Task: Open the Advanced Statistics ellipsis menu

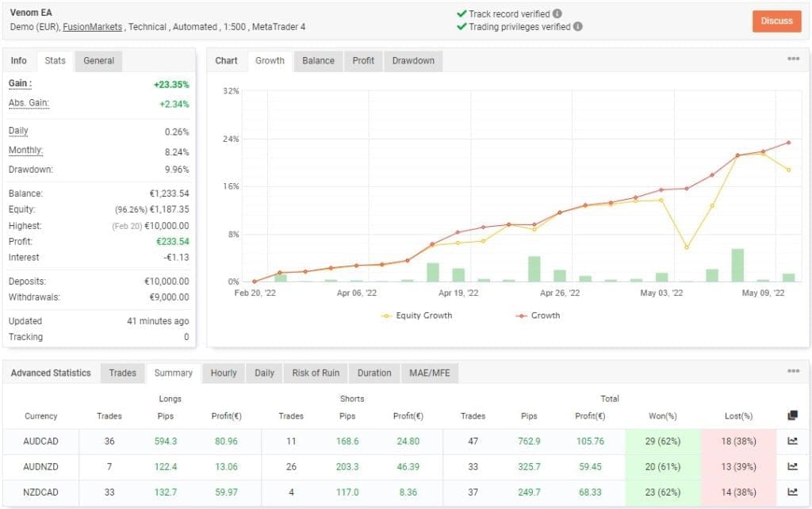Action: (792, 369)
